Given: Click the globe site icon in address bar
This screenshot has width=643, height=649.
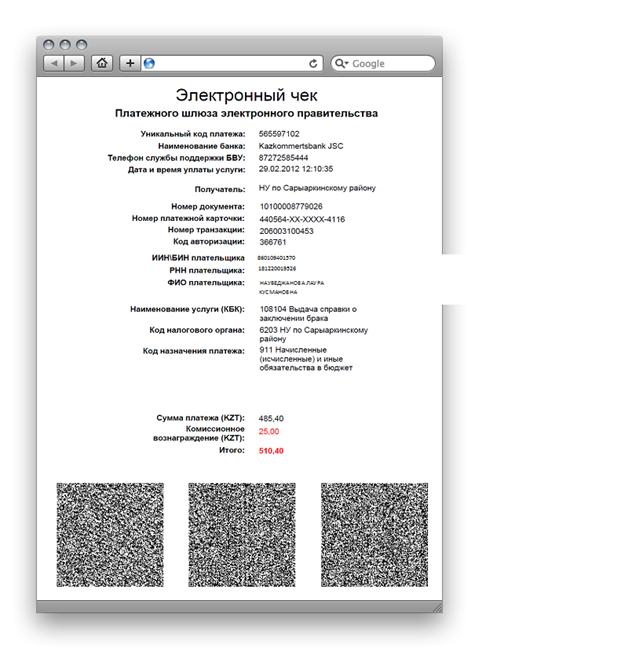Looking at the screenshot, I should coord(149,63).
